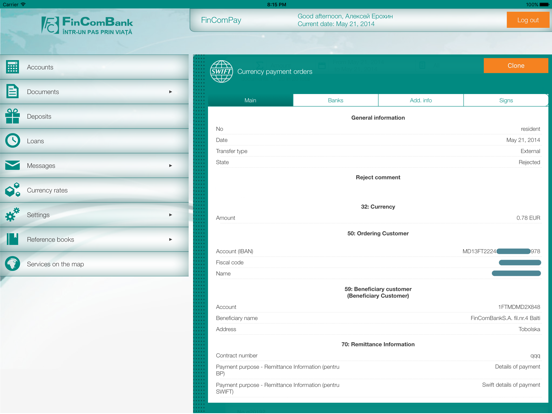552x414 pixels.
Task: Open Currency rates menu item
Action: pyautogui.click(x=94, y=190)
